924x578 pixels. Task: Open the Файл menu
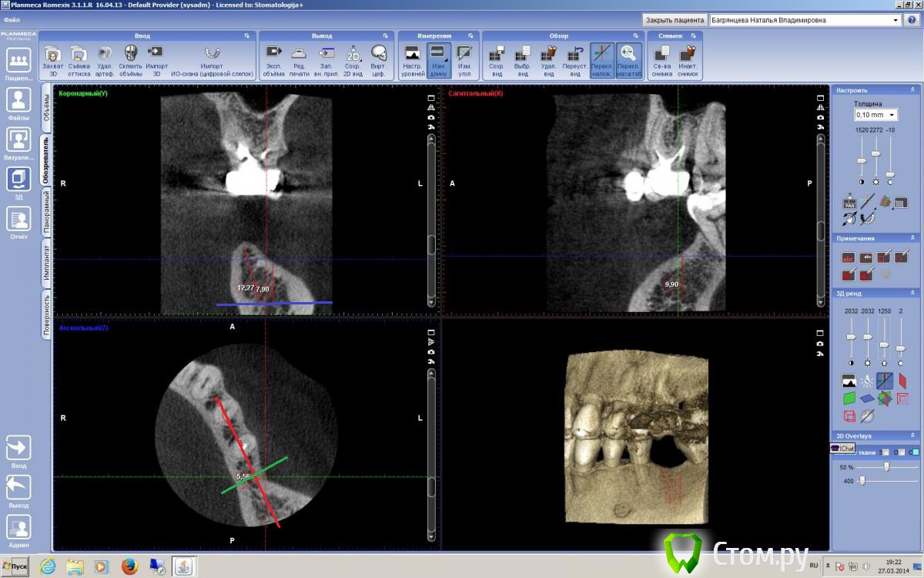[x=12, y=18]
